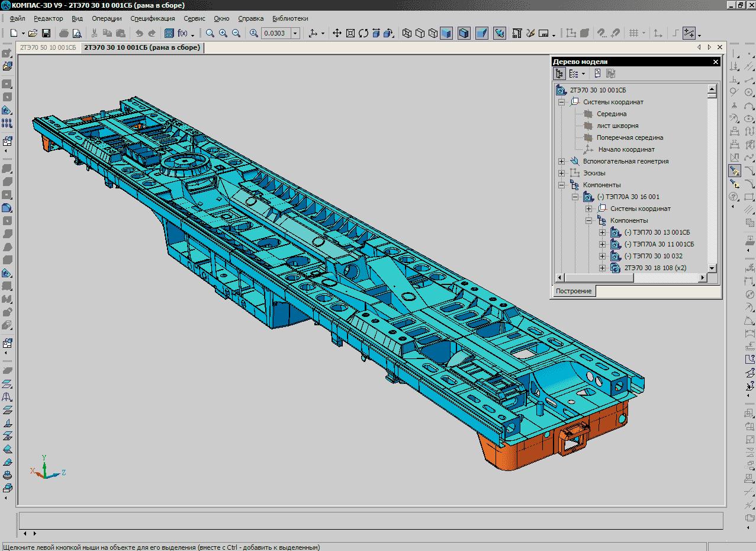
Task: Expand the Эскизы tree node
Action: (561, 173)
